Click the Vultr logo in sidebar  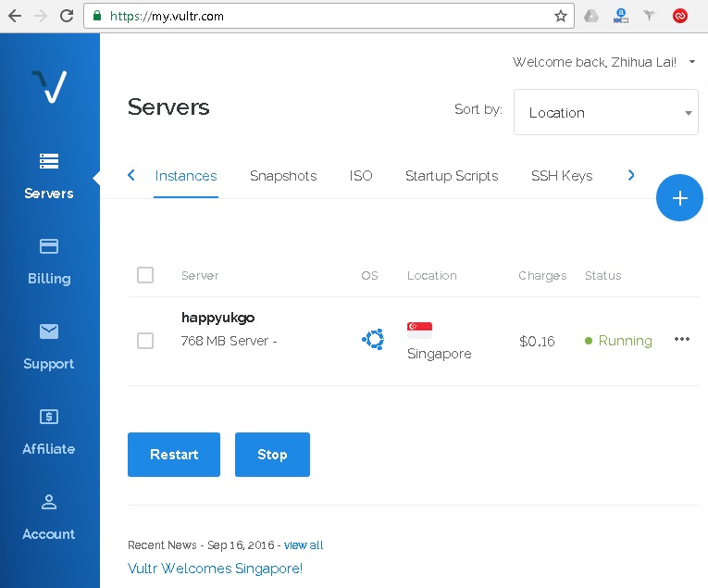(49, 87)
